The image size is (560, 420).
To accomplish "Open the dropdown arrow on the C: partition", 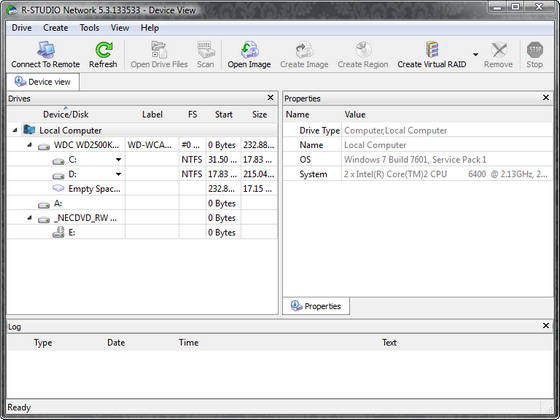I will tap(118, 160).
